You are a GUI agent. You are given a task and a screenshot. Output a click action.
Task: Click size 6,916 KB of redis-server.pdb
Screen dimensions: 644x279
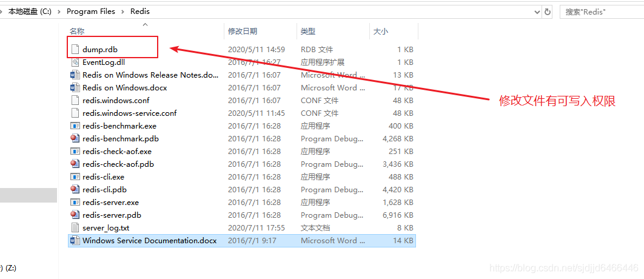[x=398, y=215]
